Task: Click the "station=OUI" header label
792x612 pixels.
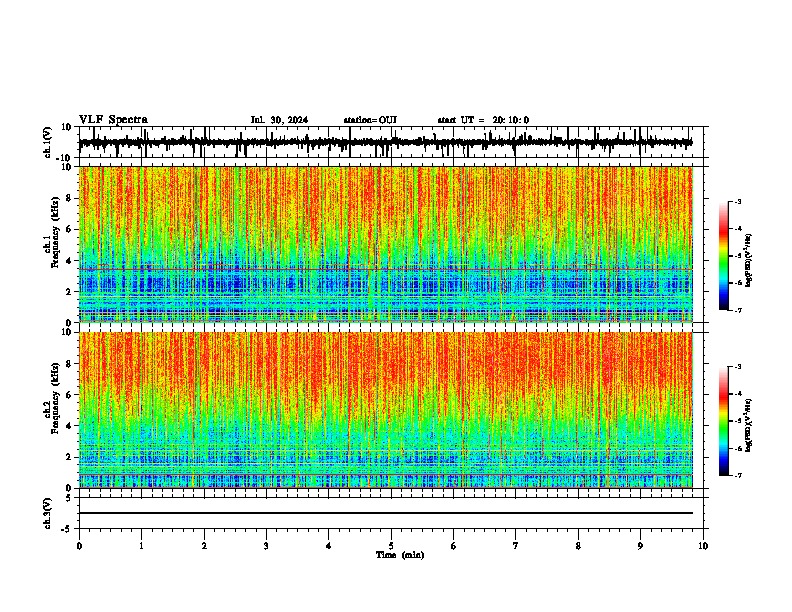Action: click(370, 120)
